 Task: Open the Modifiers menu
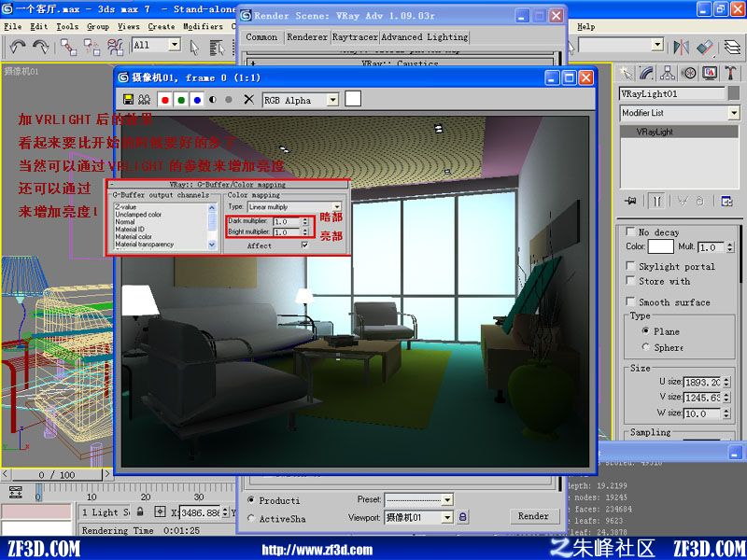click(x=203, y=27)
